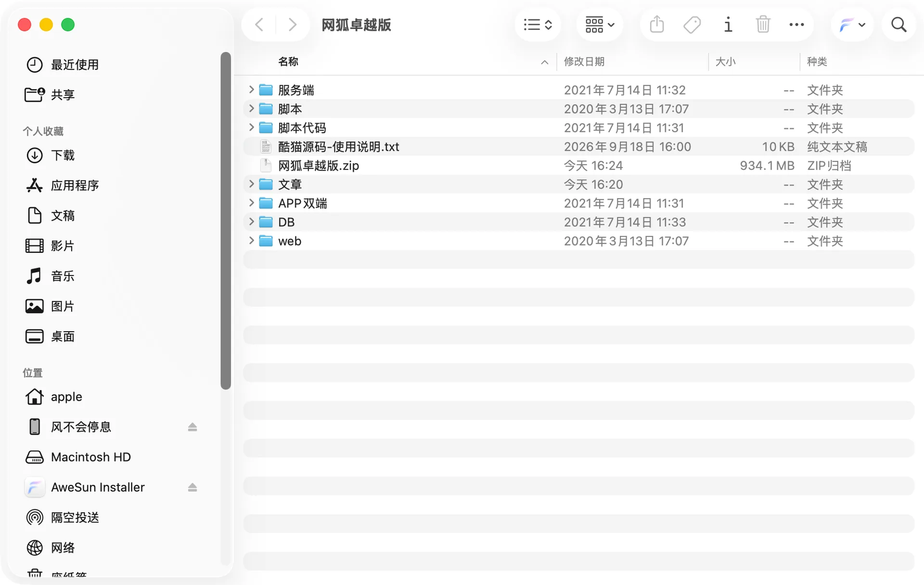
Task: Open 共享 in sidebar
Action: tap(50, 94)
